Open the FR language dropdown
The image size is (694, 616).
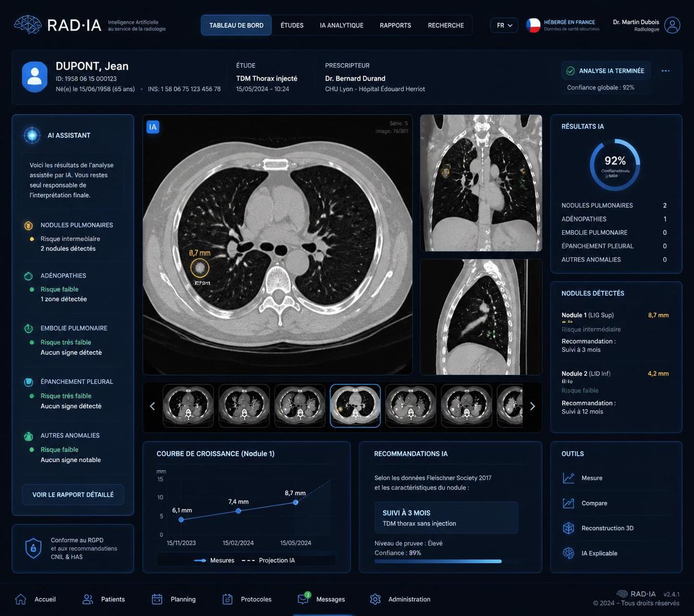coord(504,25)
